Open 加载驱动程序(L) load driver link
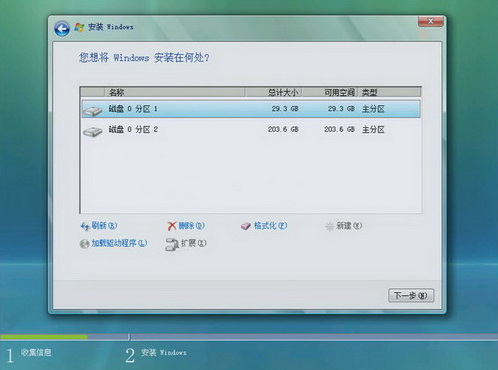This screenshot has width=498, height=370. (119, 243)
